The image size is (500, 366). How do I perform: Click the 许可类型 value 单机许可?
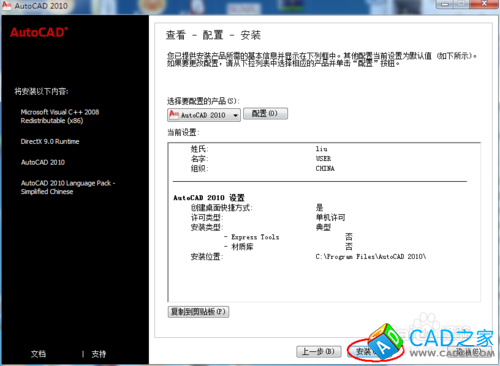pos(330,217)
